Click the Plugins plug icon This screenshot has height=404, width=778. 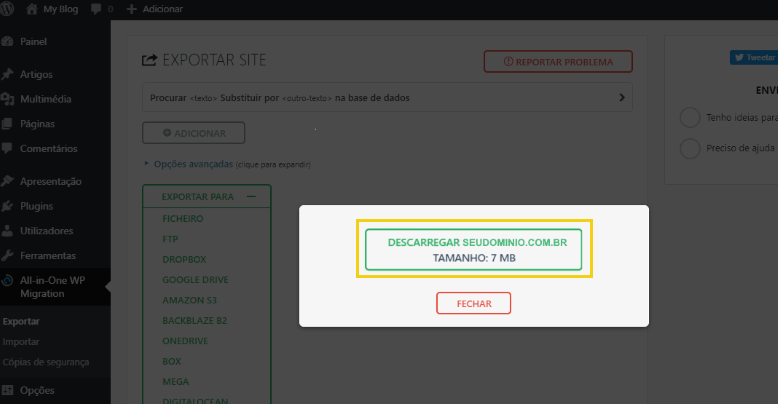pyautogui.click(x=7, y=206)
